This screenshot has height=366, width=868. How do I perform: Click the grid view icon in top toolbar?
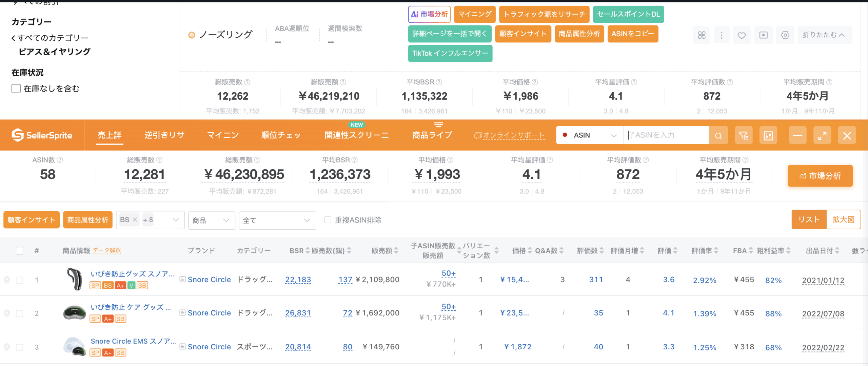(x=702, y=35)
